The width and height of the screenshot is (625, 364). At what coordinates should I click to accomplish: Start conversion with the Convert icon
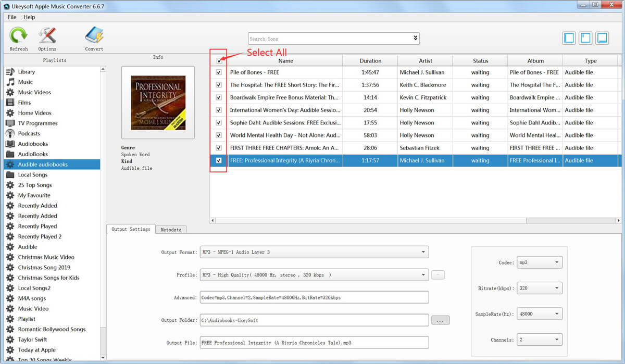(94, 35)
